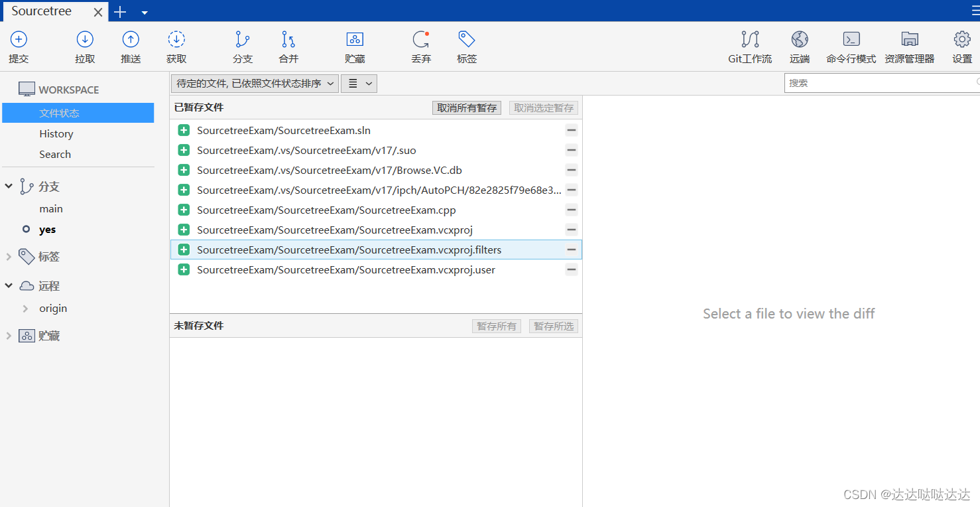Open the file sorting dropdown 待定的文件
Viewport: 980px width, 507px height.
pyautogui.click(x=255, y=84)
